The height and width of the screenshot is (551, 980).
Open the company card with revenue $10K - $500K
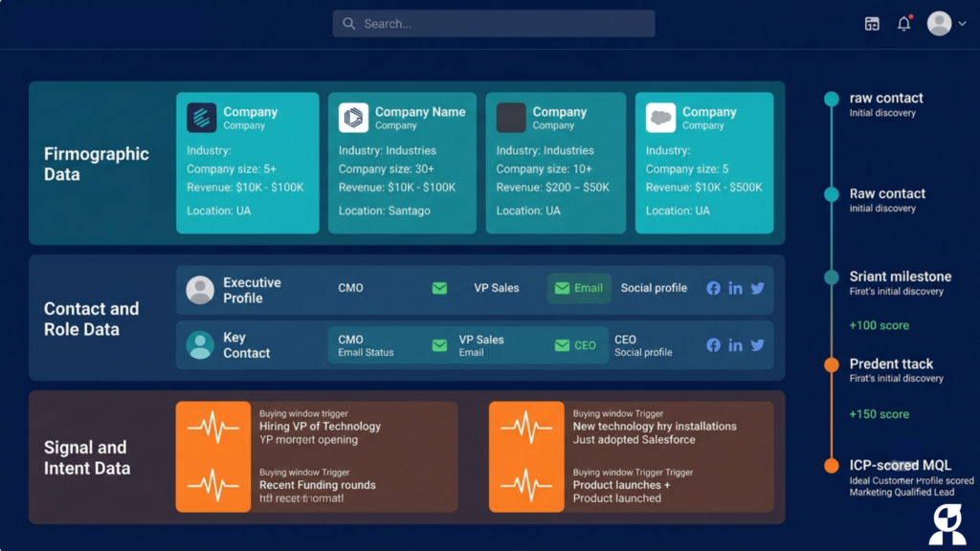tap(704, 163)
